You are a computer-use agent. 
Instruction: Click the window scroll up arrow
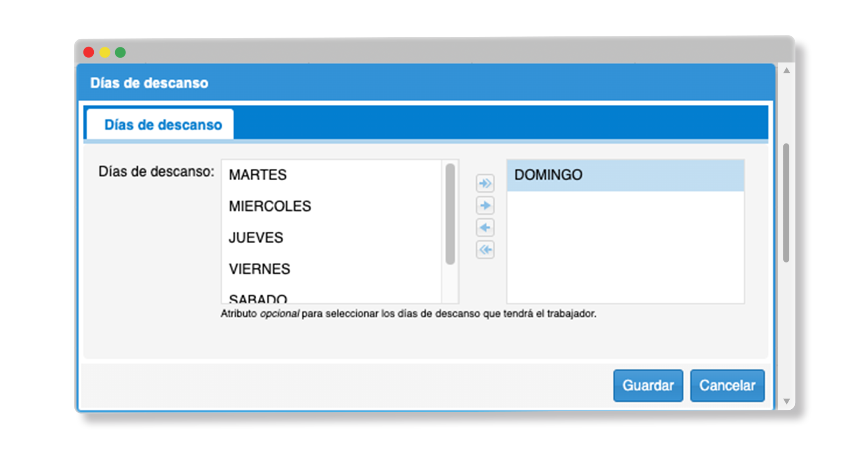tap(787, 70)
